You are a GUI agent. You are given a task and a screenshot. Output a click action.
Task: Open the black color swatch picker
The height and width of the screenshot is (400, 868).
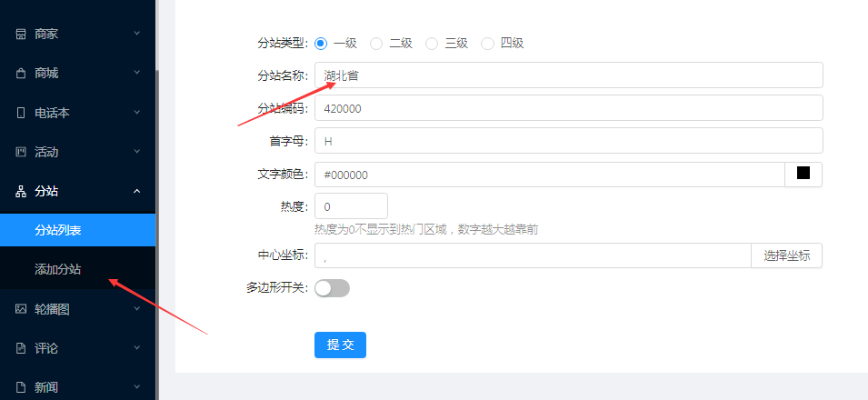(x=803, y=173)
